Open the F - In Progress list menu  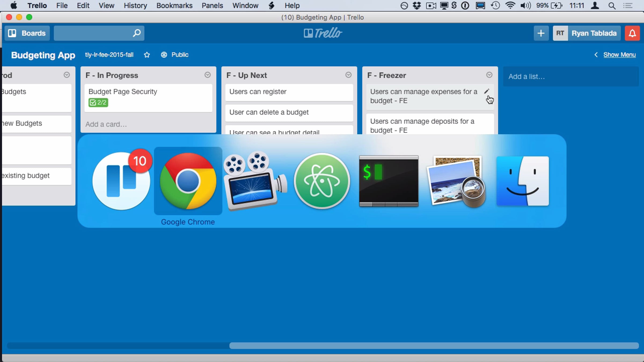(x=207, y=75)
